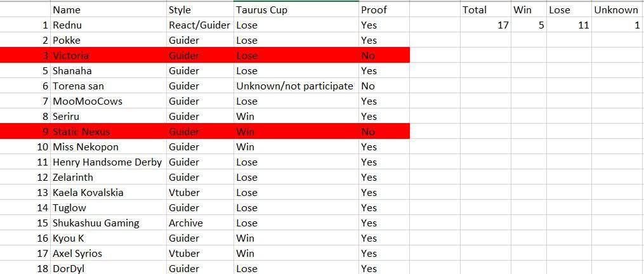Select the DorDyl name cell
This screenshot has width=644, height=274.
(109, 268)
